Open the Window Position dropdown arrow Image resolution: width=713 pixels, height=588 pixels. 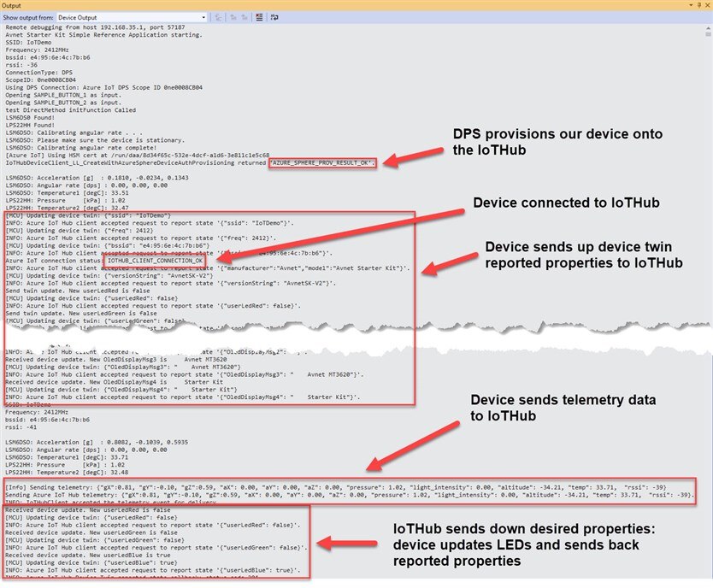click(691, 5)
